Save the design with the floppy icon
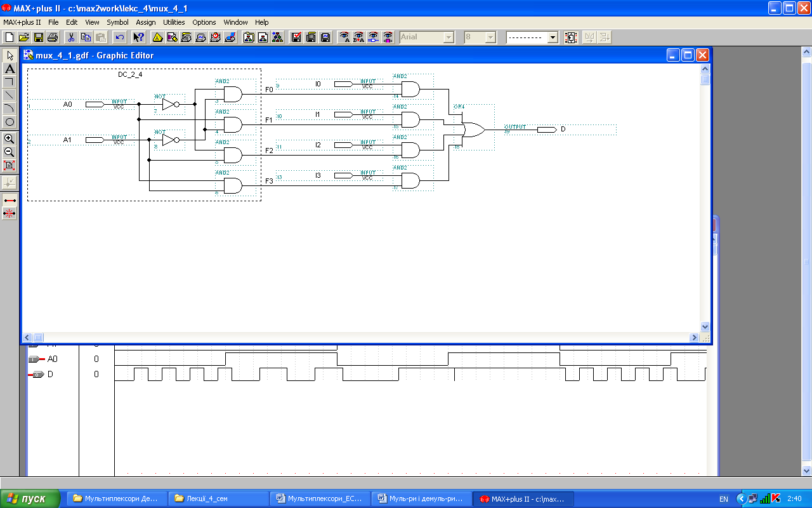 coord(39,37)
